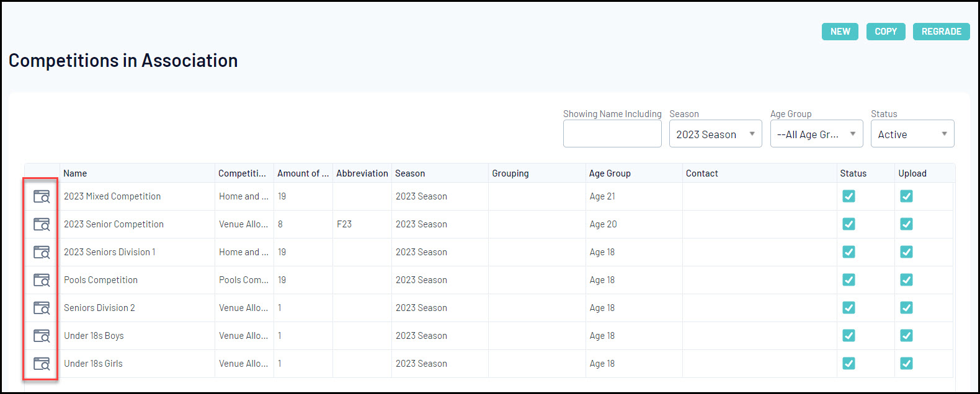Click the REGRADE button

pyautogui.click(x=941, y=32)
